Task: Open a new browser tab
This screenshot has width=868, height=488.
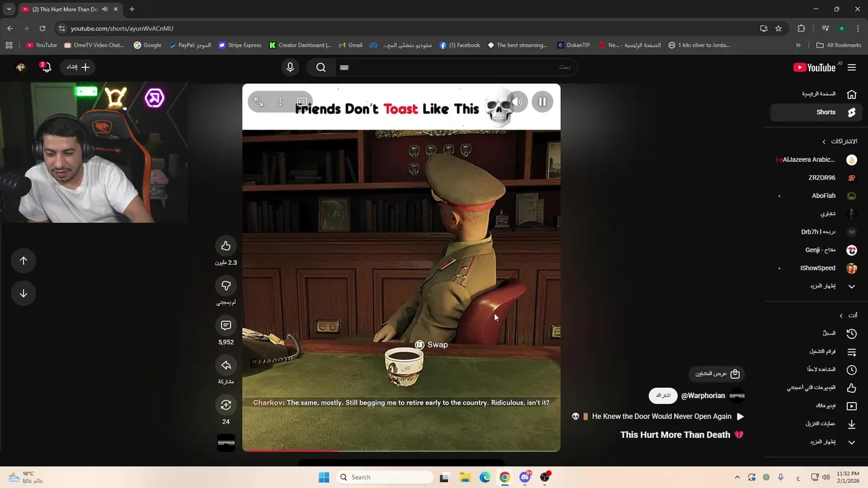Action: [132, 9]
